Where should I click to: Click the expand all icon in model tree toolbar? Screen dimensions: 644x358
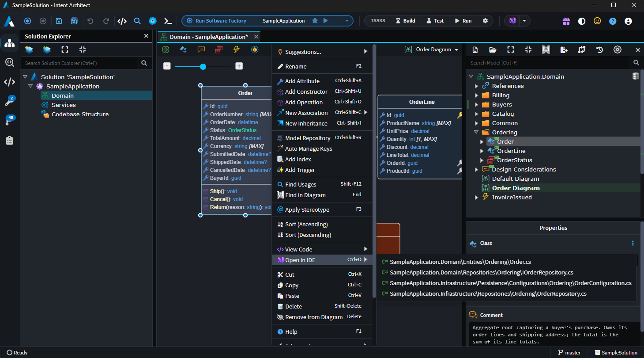(x=511, y=50)
